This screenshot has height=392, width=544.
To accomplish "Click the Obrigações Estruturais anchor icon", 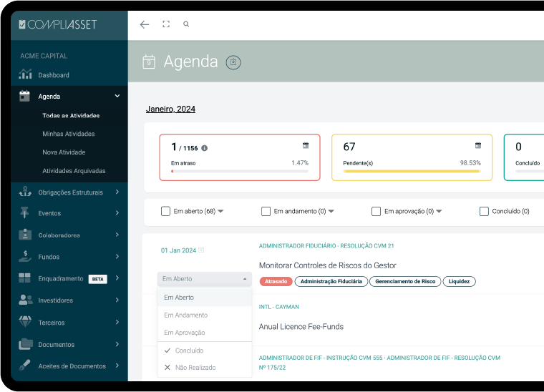I will [x=25, y=192].
